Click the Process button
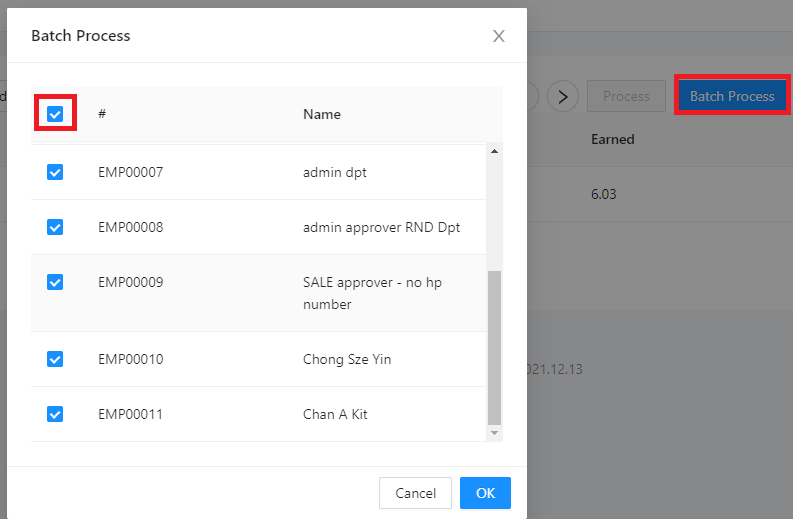The height and width of the screenshot is (519, 793). [x=626, y=96]
